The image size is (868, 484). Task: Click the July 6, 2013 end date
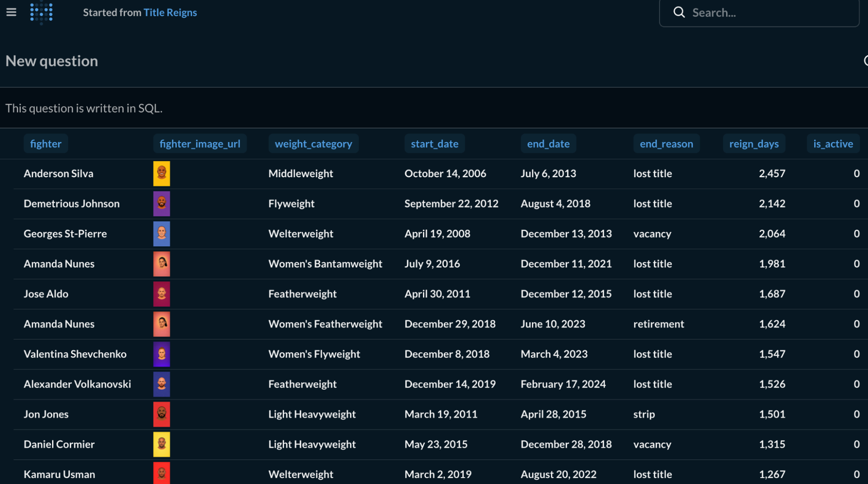(x=549, y=174)
